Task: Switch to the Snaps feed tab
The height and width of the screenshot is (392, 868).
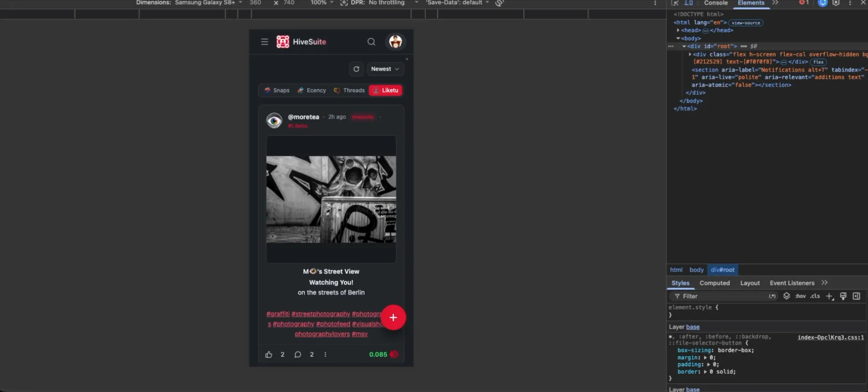Action: point(277,90)
